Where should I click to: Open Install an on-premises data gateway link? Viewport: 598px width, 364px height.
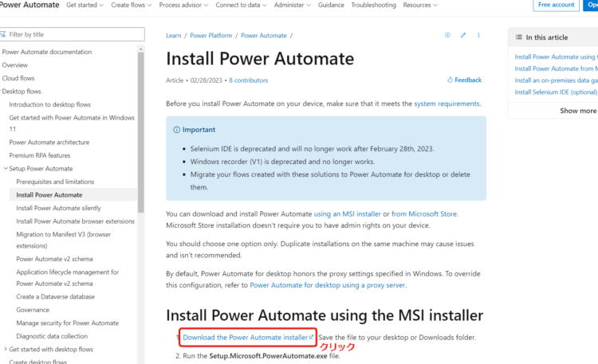coord(556,80)
